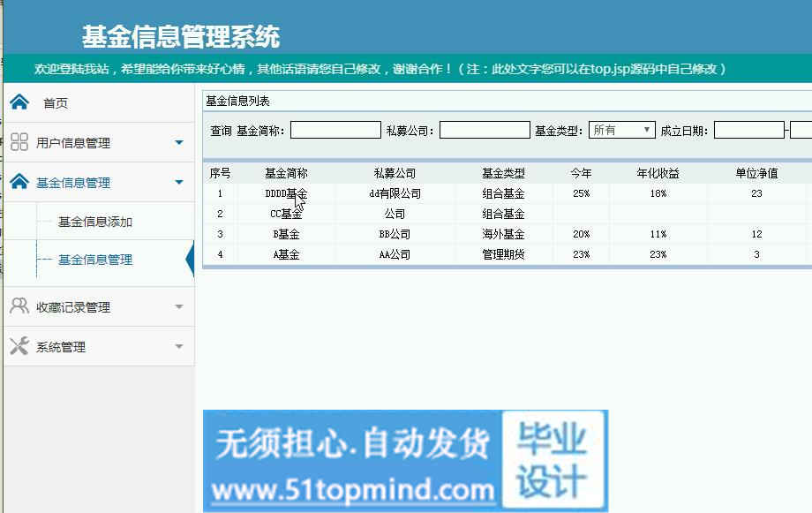
Task: Click 组合基金 in DDDD基金 row
Action: tap(503, 193)
